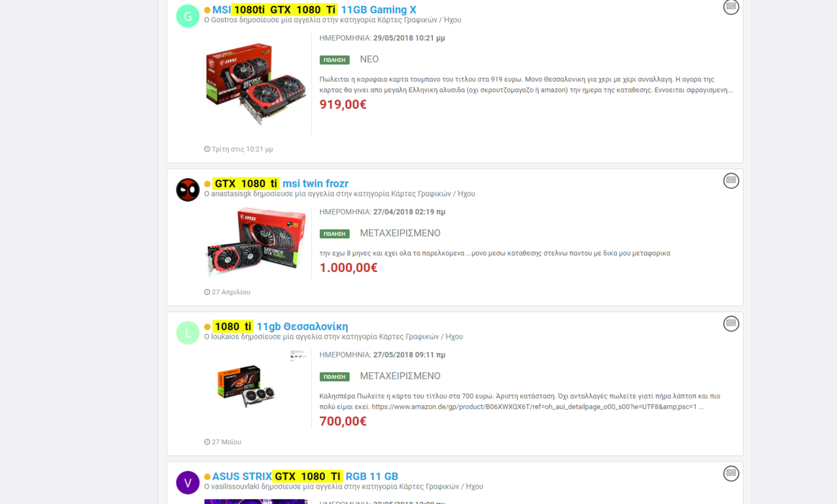Open vasilissouvlaki purple V avatar
The height and width of the screenshot is (504, 837).
pos(188,482)
